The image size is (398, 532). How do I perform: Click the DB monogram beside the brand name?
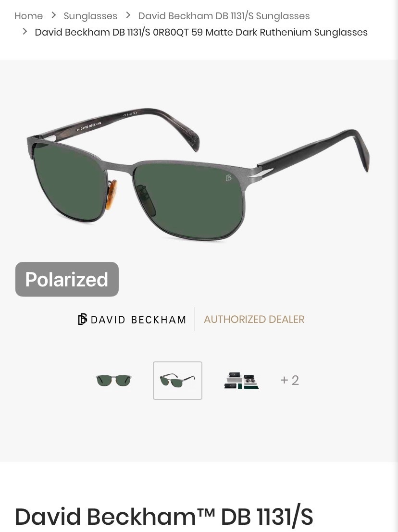click(82, 319)
